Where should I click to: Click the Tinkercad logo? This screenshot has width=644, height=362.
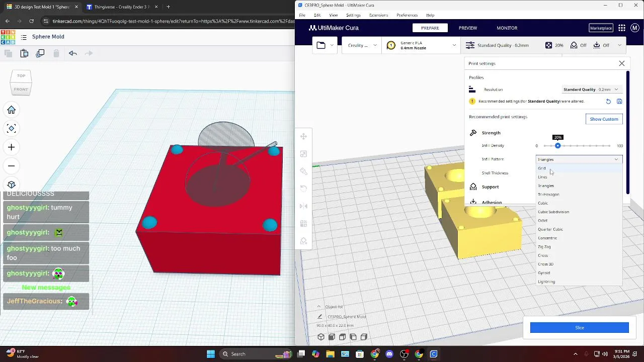click(x=8, y=37)
